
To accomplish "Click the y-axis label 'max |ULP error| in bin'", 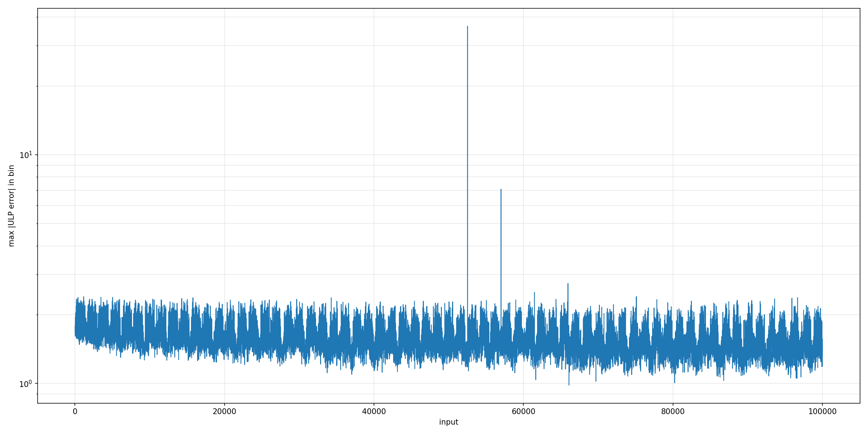I will pyautogui.click(x=11, y=206).
